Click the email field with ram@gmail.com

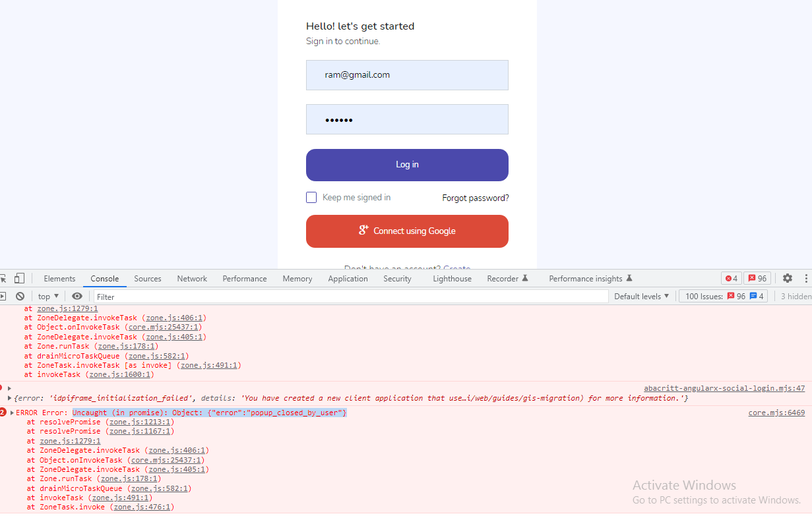(407, 75)
